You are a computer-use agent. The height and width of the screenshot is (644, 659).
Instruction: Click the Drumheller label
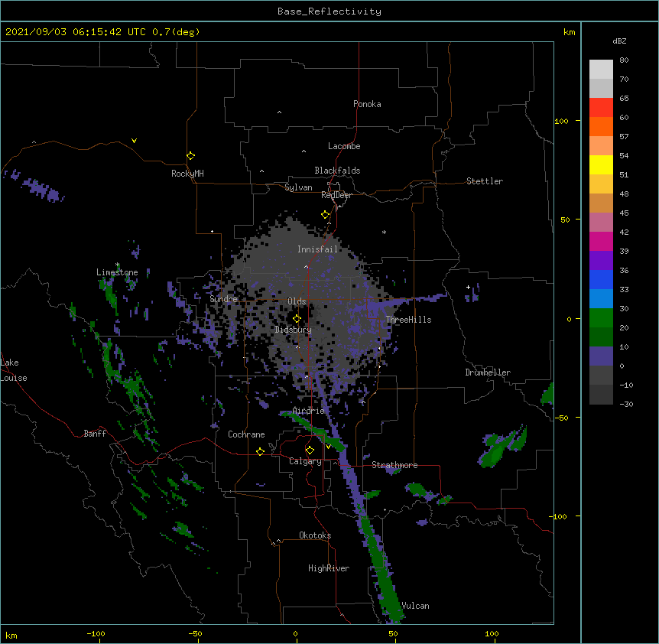488,372
